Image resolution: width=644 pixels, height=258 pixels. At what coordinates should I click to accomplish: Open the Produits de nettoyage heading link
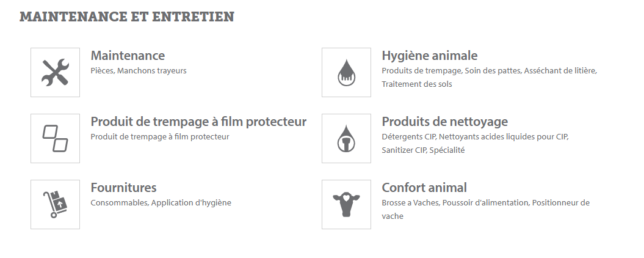[444, 122]
